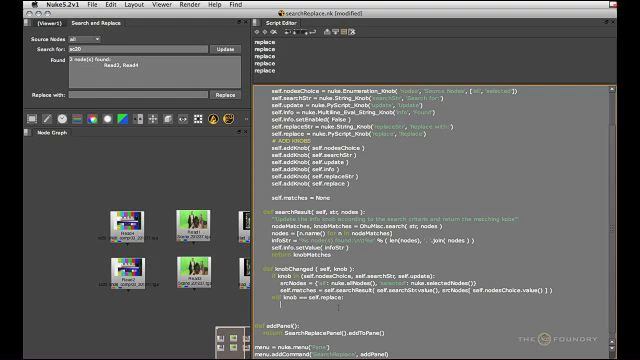This screenshot has width=640, height=360.
Task: Open the Channel nodes striped icon
Action: coord(77,119)
